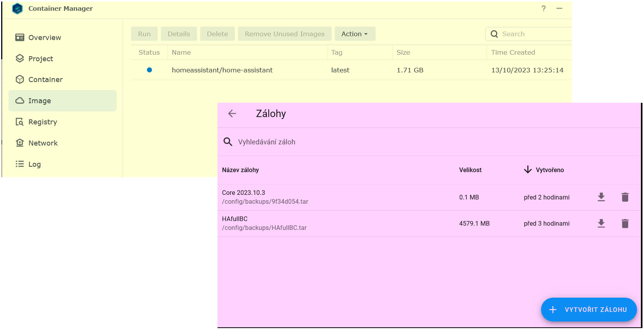Image resolution: width=644 pixels, height=330 pixels.
Task: Open the Project section
Action: click(x=62, y=59)
